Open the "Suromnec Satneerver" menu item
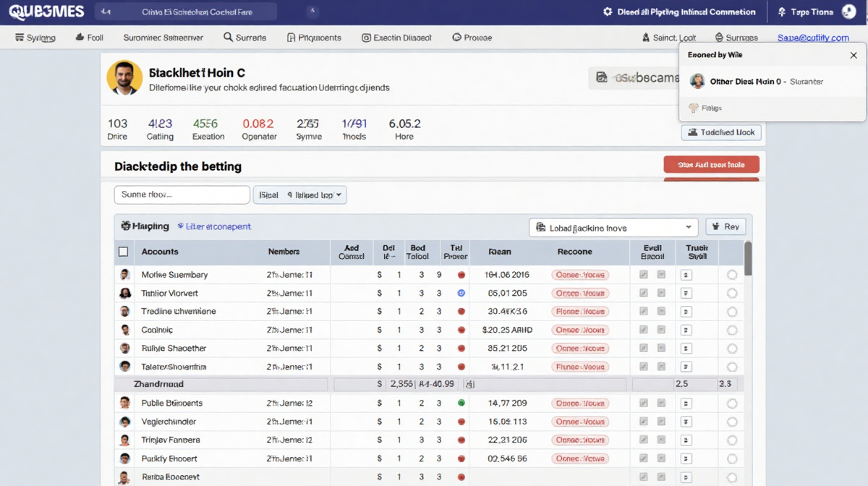The width and height of the screenshot is (868, 486). pos(163,38)
